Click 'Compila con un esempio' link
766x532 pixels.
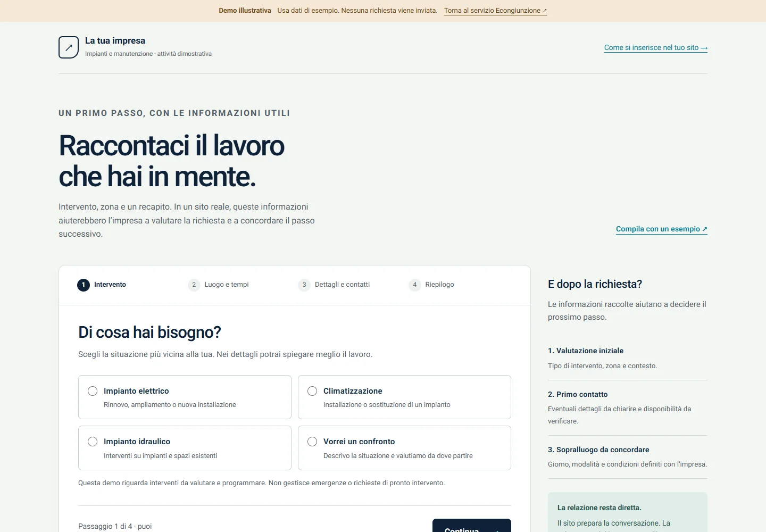pos(662,229)
